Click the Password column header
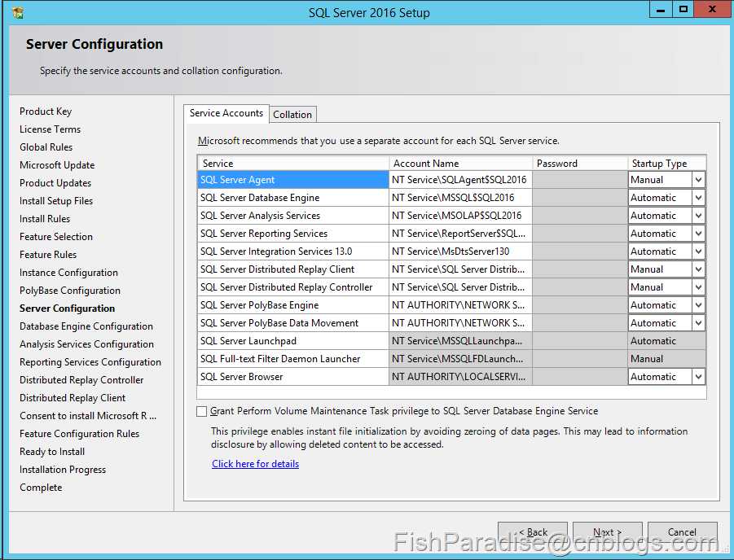 coord(580,164)
